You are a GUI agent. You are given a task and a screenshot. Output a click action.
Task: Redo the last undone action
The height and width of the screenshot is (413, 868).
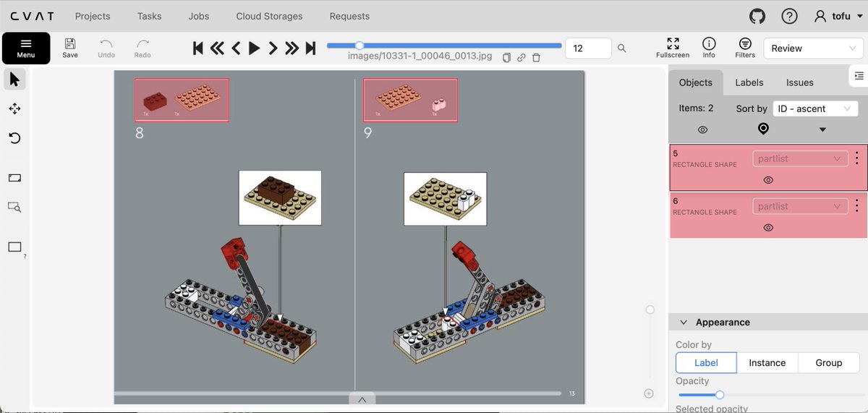click(x=142, y=48)
